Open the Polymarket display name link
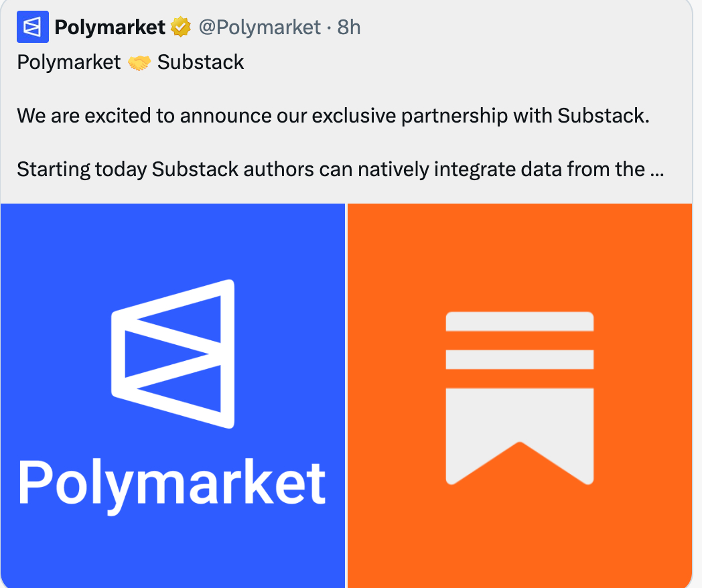This screenshot has height=588, width=702. [110, 27]
